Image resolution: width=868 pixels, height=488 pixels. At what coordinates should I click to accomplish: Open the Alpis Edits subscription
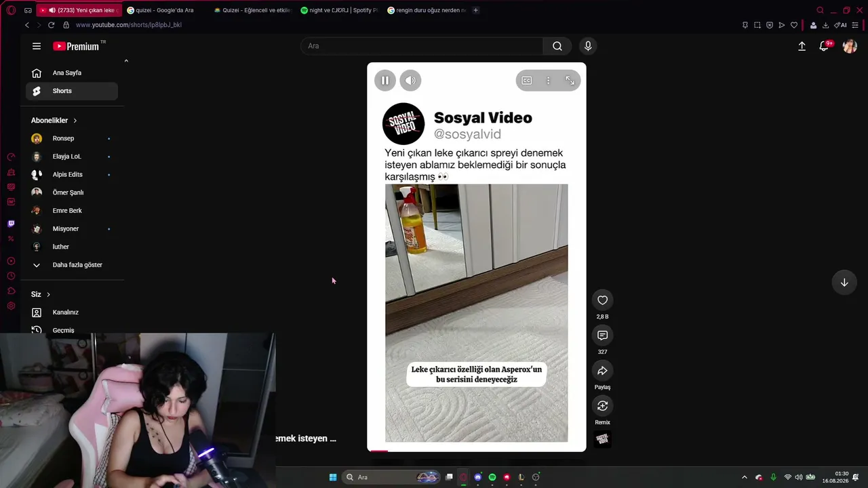click(x=72, y=175)
